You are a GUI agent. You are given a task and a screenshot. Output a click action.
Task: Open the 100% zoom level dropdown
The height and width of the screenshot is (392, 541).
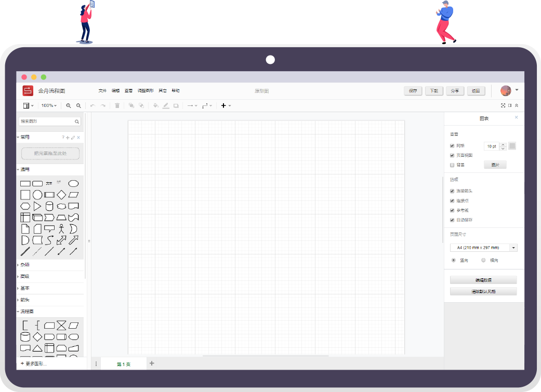(49, 105)
